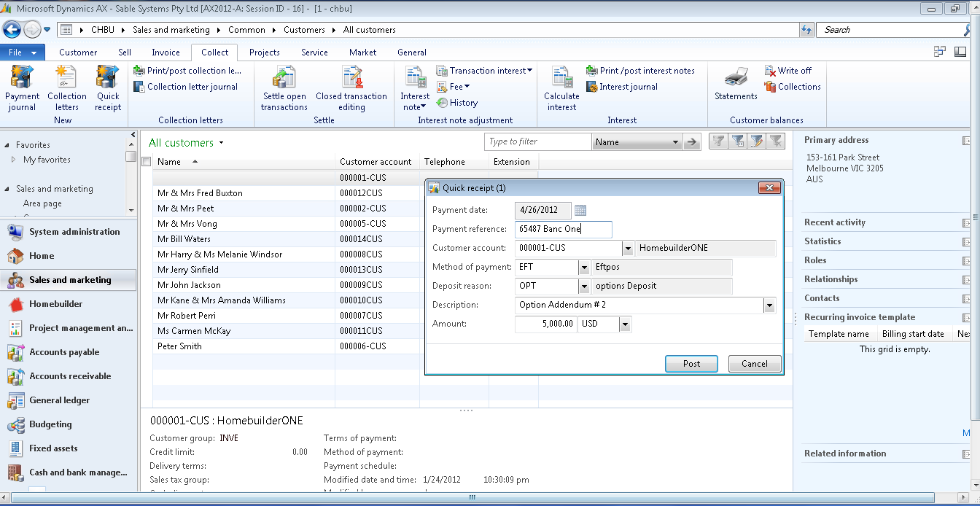Click the Search box at top right
This screenshot has height=506, width=980.
pos(891,30)
